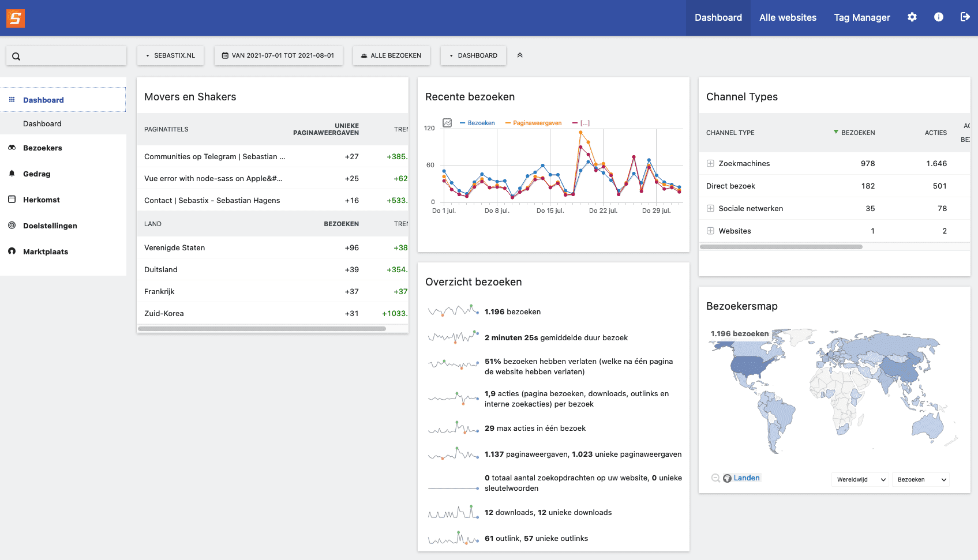Click the average visit duration sparkline
This screenshot has width=978, height=560.
[x=454, y=337]
